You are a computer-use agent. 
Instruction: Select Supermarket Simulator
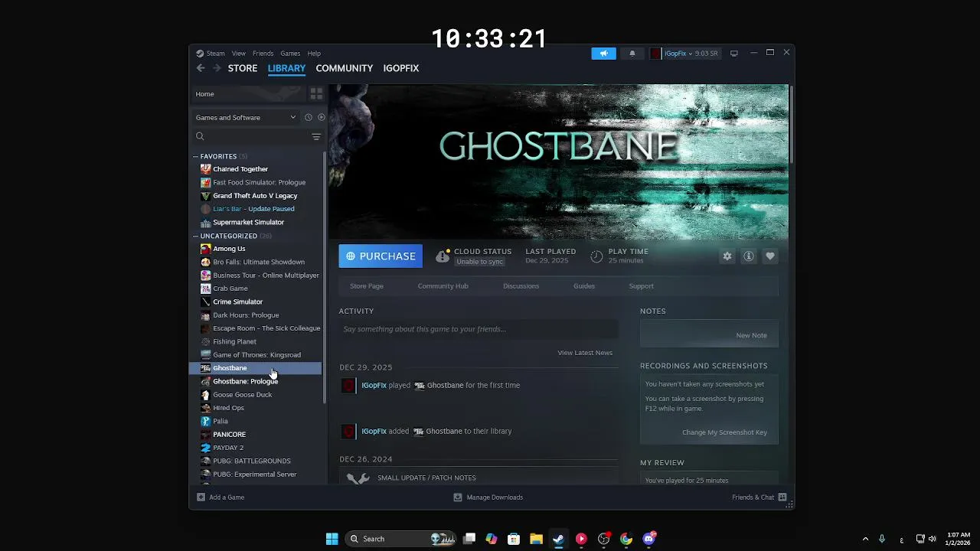coord(248,222)
